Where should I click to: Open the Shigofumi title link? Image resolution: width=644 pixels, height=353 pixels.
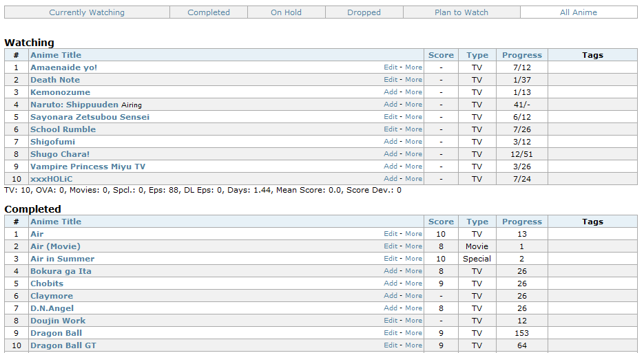pos(52,142)
